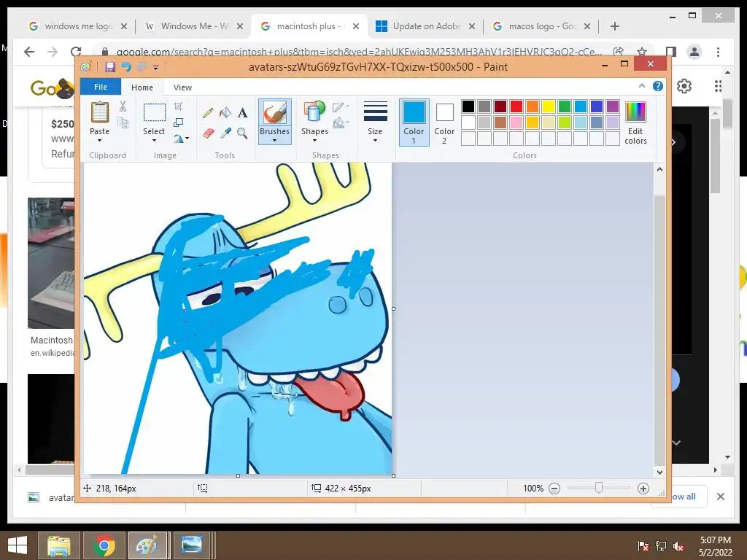This screenshot has height=560, width=747.
Task: Open Google settings gear in Chrome
Action: (684, 86)
